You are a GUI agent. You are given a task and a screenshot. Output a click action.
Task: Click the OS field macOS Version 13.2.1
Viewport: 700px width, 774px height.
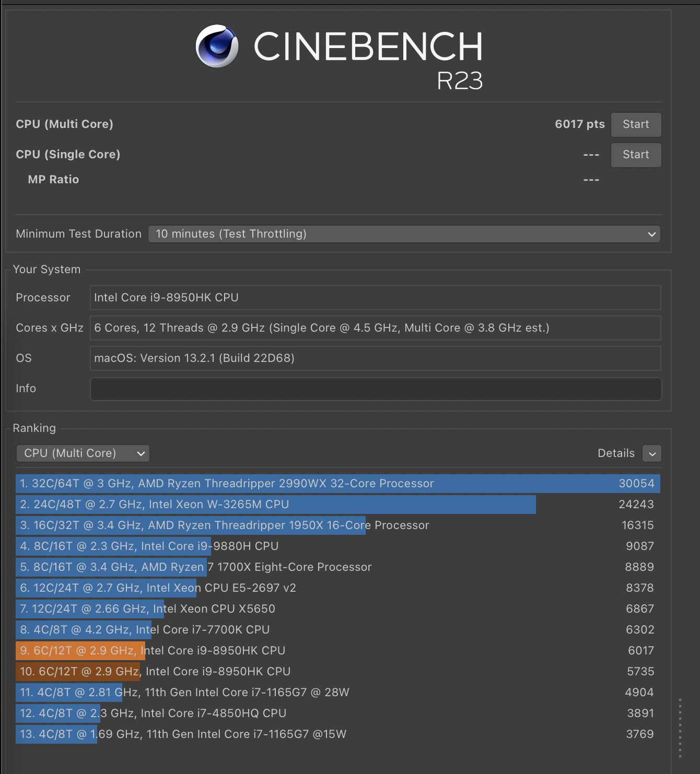(x=376, y=358)
